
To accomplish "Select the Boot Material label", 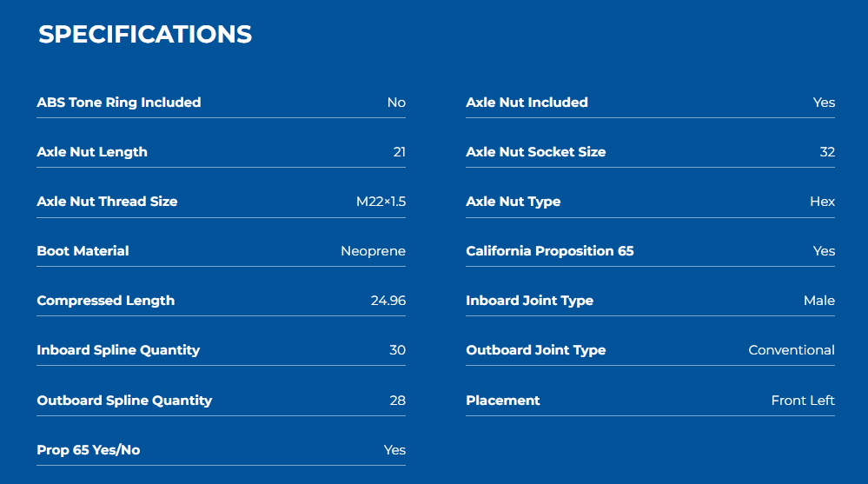I will tap(83, 251).
